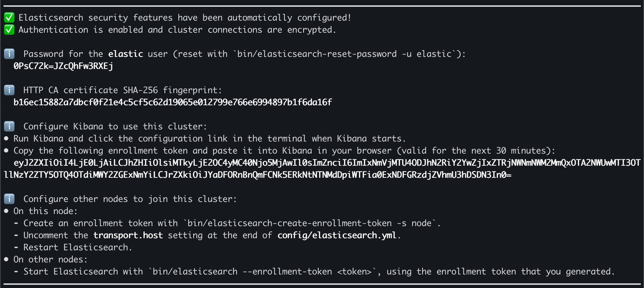The height and width of the screenshot is (288, 644).
Task: Click the bullet before On this node
Action: click(x=6, y=211)
